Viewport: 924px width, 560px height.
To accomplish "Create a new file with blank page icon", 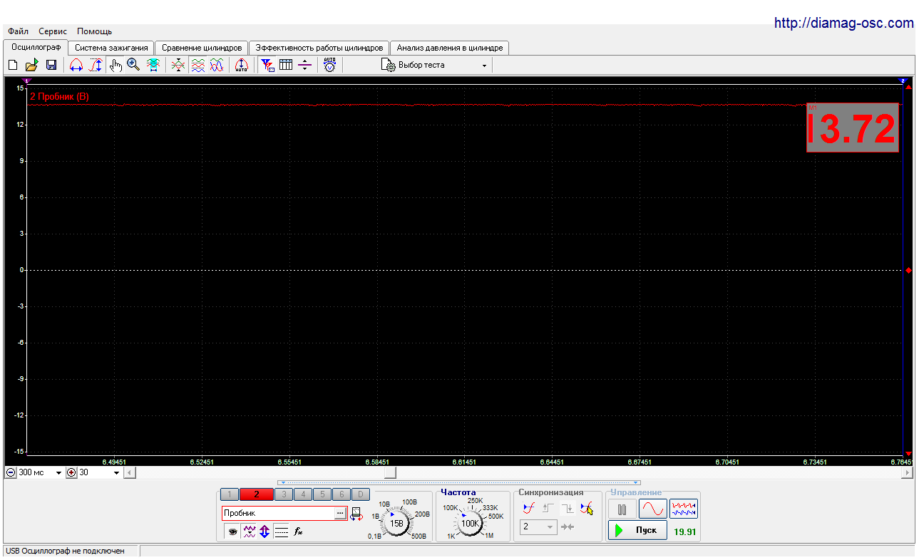I will point(12,65).
